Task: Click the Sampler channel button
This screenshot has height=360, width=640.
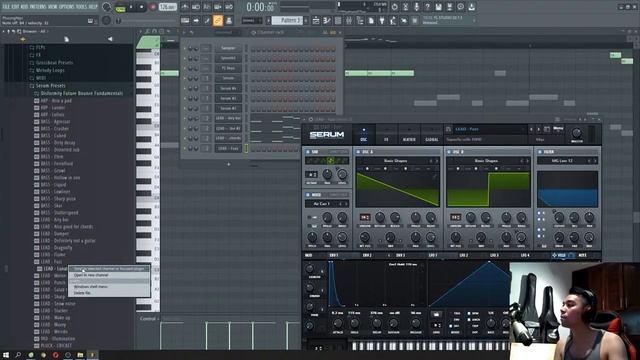Action: point(228,48)
